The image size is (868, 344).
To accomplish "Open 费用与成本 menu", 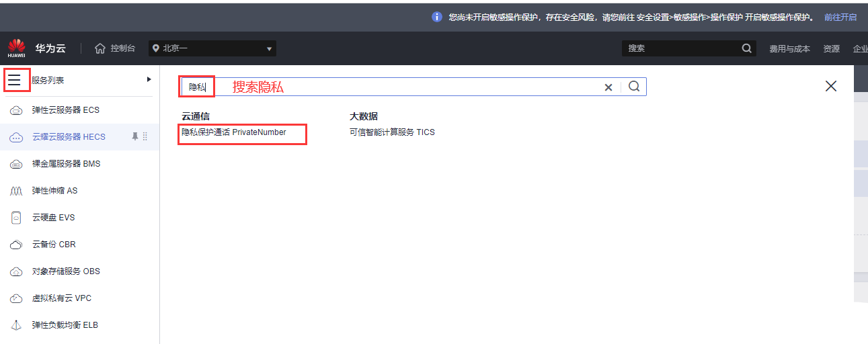I will coord(789,48).
